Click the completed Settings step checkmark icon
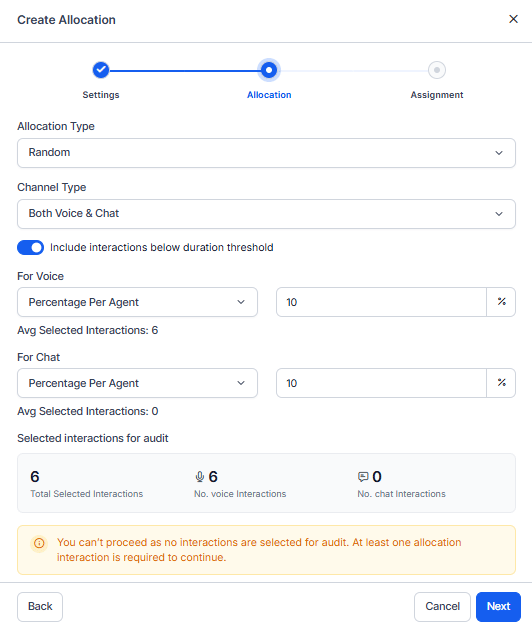The height and width of the screenshot is (629, 532). [101, 70]
